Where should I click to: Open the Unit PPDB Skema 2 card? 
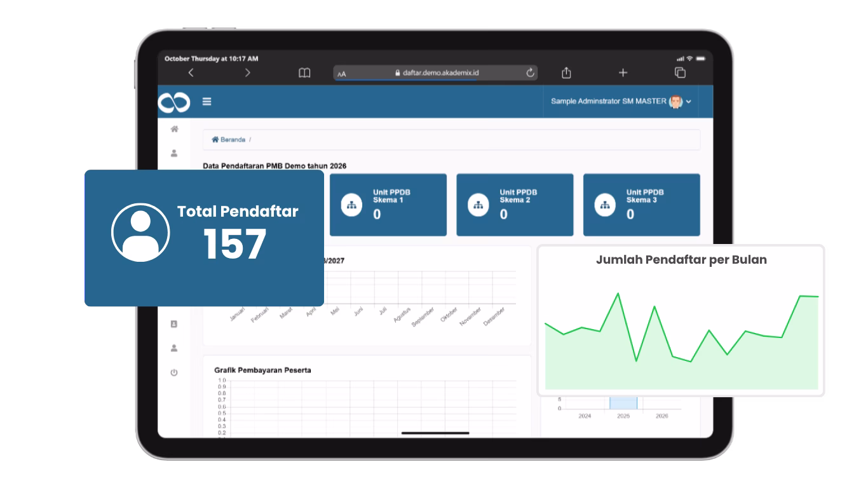click(515, 205)
